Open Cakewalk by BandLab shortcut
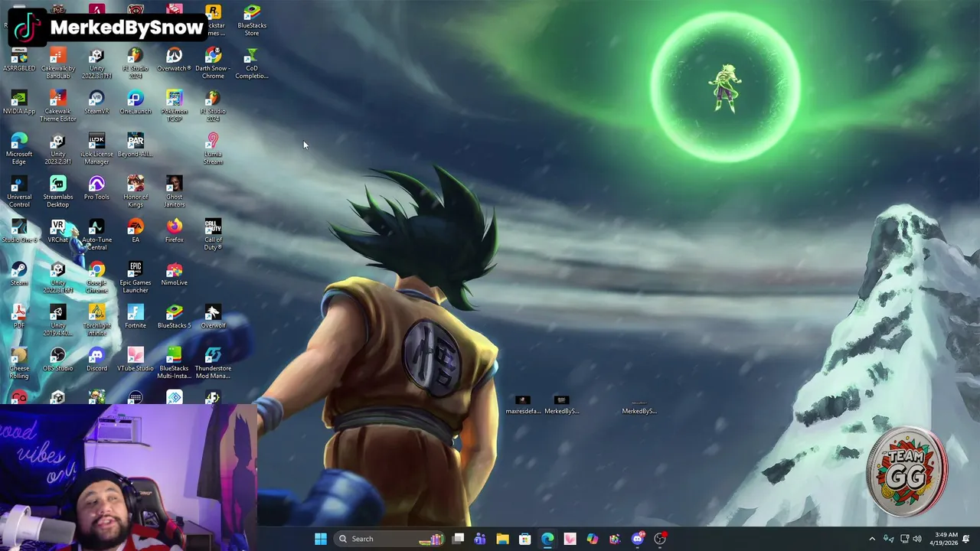 pos(58,64)
